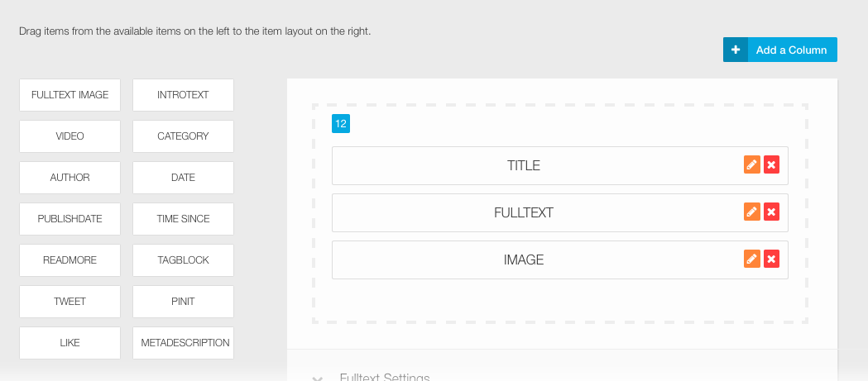
Task: Click the column width badge 12
Action: coord(340,124)
